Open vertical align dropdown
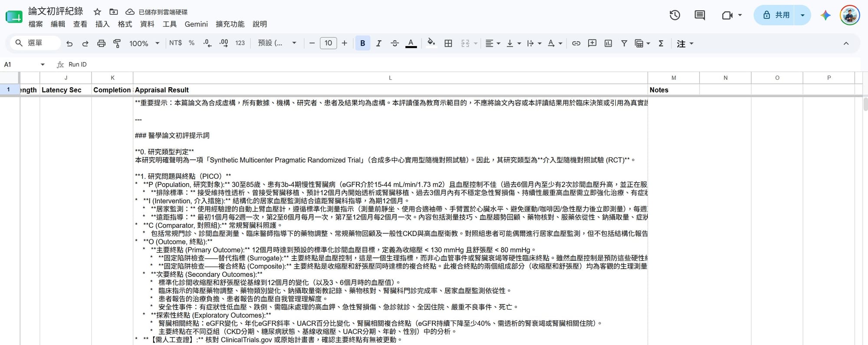The image size is (868, 345). 513,43
